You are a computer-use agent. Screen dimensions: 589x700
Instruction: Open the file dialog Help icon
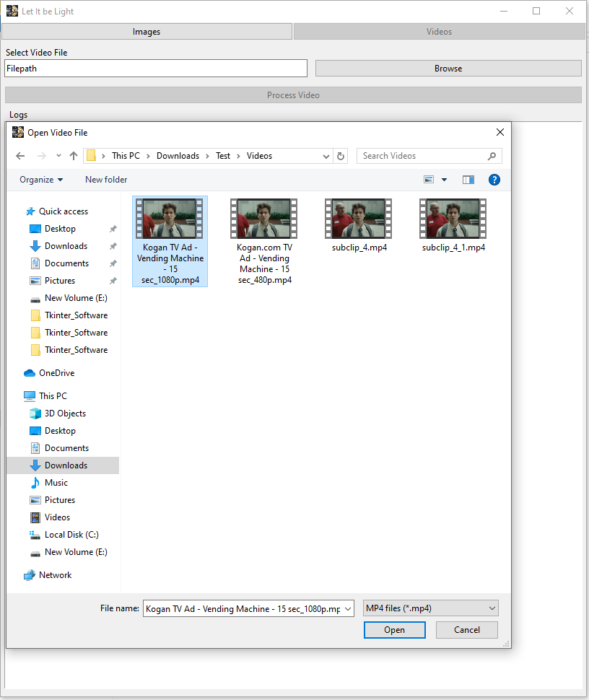tap(494, 180)
